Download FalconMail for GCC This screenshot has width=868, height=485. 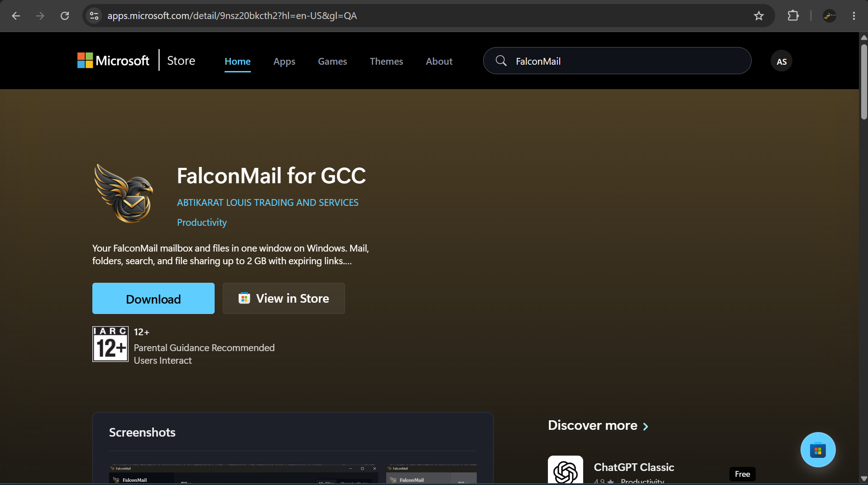153,299
